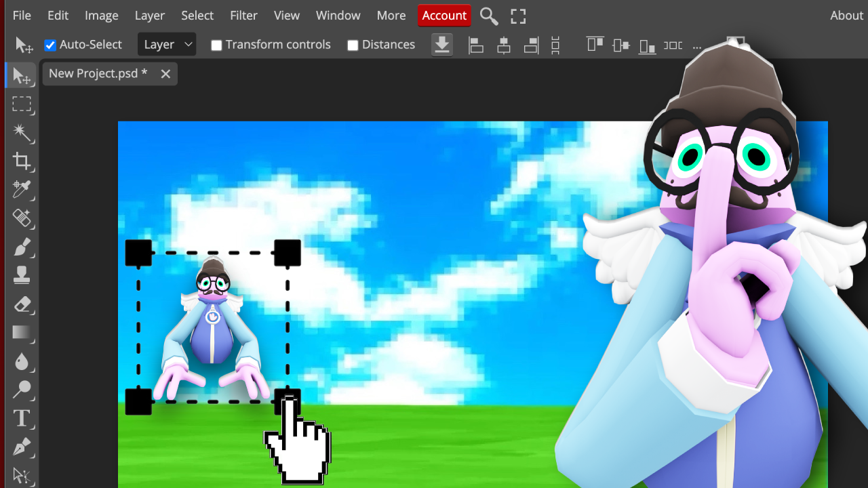Choose the Dodge tool
The image size is (868, 488).
tap(22, 389)
